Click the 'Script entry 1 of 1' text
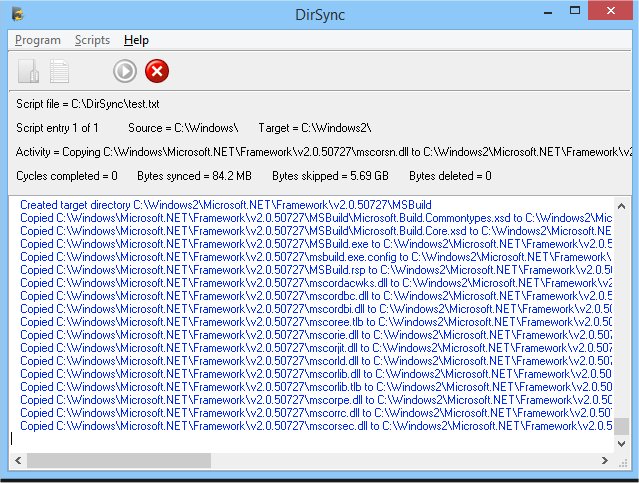The width and height of the screenshot is (639, 483). [x=57, y=128]
